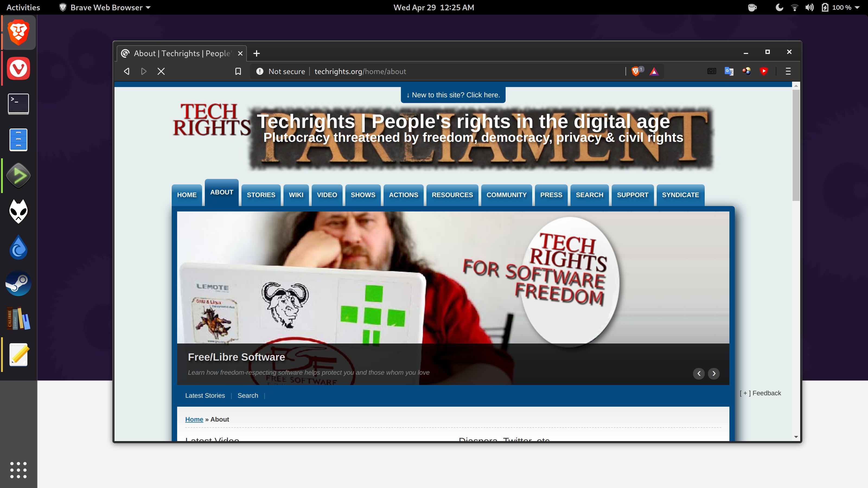Expand the Feedback panel

[760, 393]
